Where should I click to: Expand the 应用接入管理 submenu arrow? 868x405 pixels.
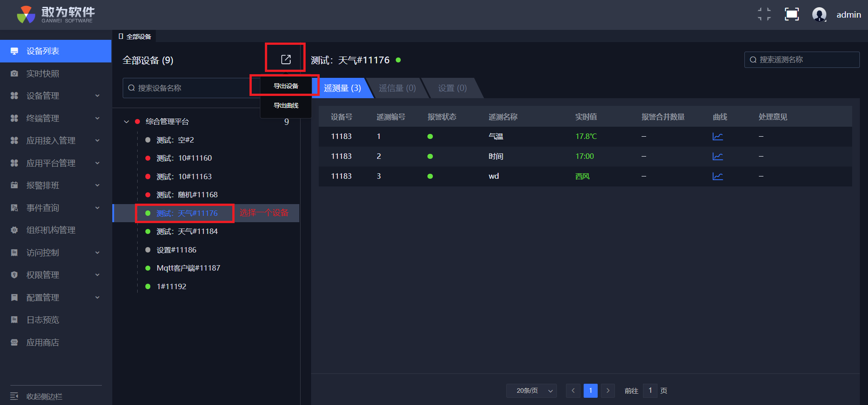pyautogui.click(x=97, y=141)
